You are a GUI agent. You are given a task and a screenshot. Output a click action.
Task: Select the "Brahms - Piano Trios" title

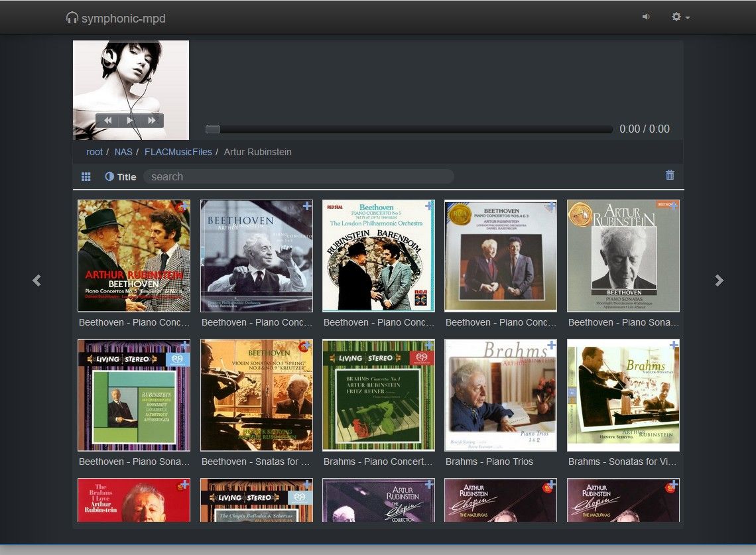489,462
